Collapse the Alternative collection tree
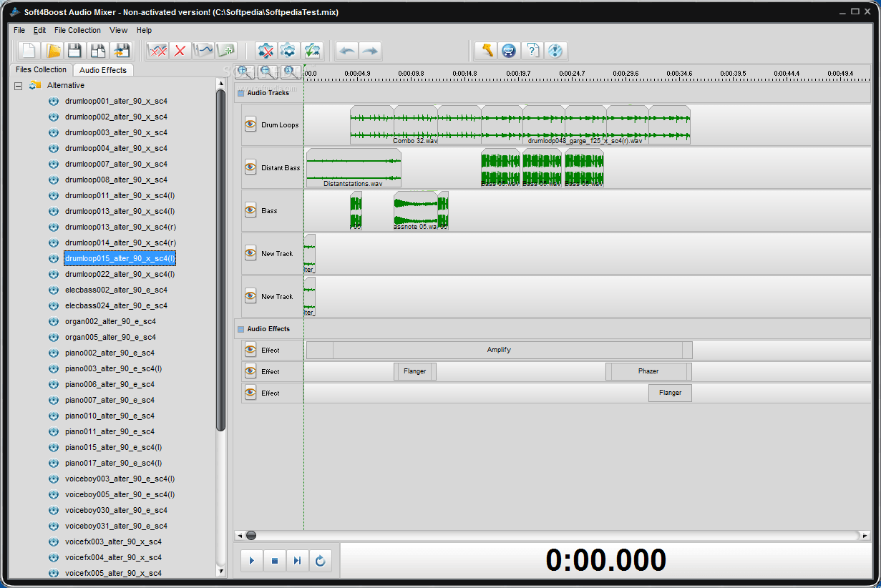This screenshot has width=881, height=588. tap(17, 84)
